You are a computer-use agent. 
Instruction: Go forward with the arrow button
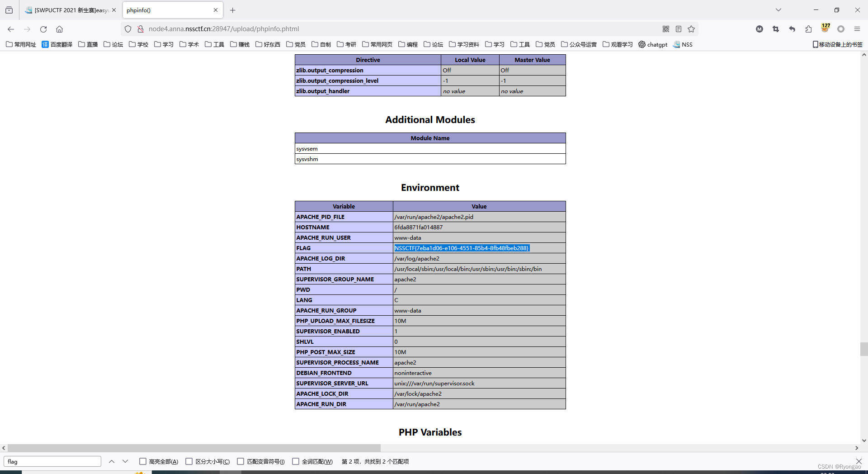(27, 29)
